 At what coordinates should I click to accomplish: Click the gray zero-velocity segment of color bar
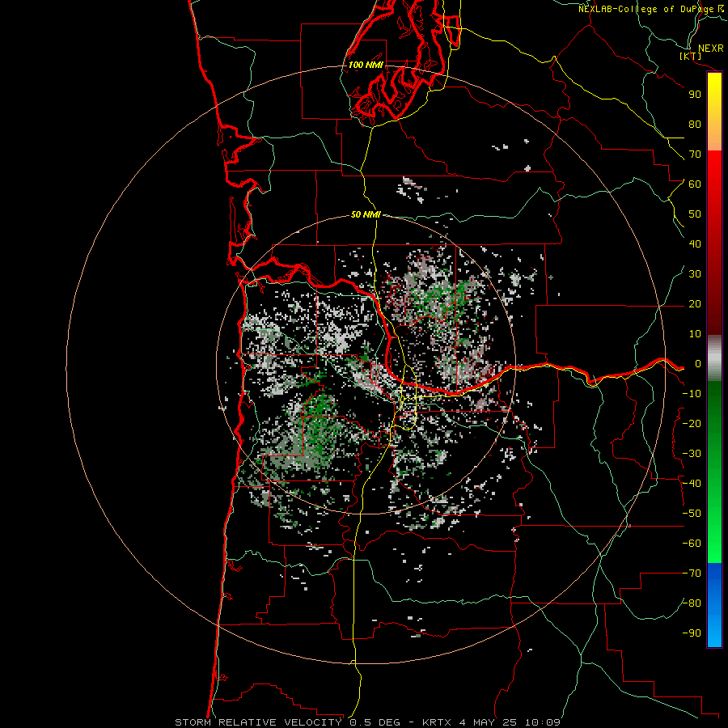714,358
